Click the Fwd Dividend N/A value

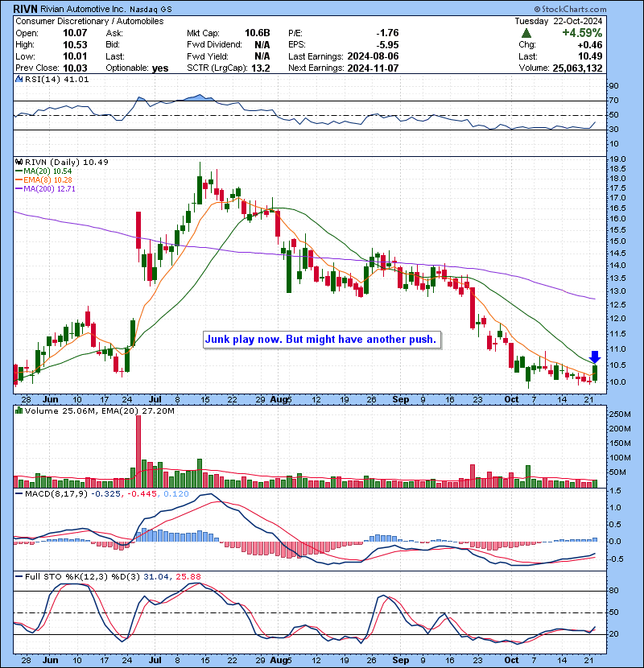coord(262,45)
